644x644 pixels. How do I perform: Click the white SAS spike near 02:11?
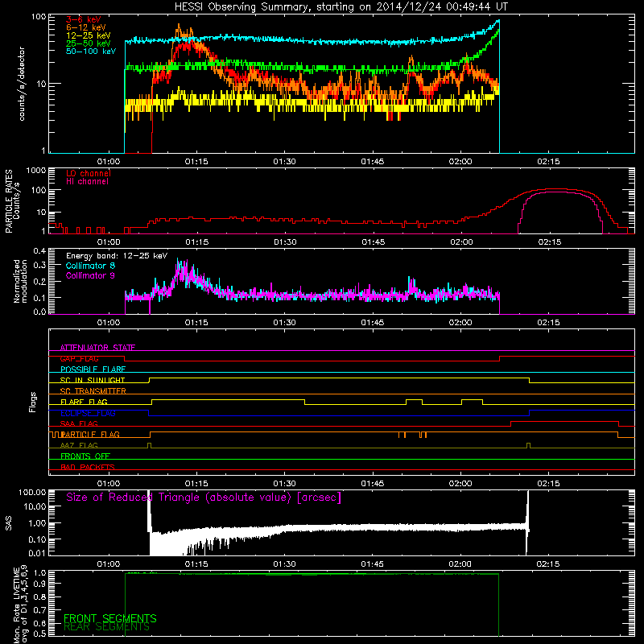coord(528,522)
